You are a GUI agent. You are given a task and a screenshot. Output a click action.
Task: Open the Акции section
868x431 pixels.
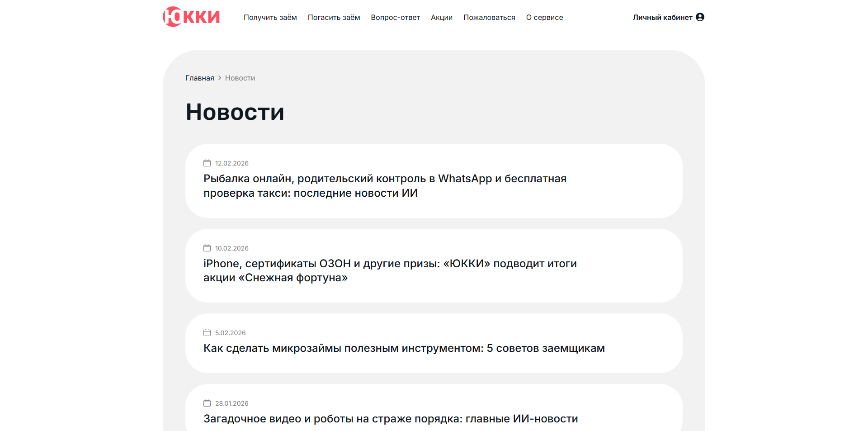click(441, 17)
